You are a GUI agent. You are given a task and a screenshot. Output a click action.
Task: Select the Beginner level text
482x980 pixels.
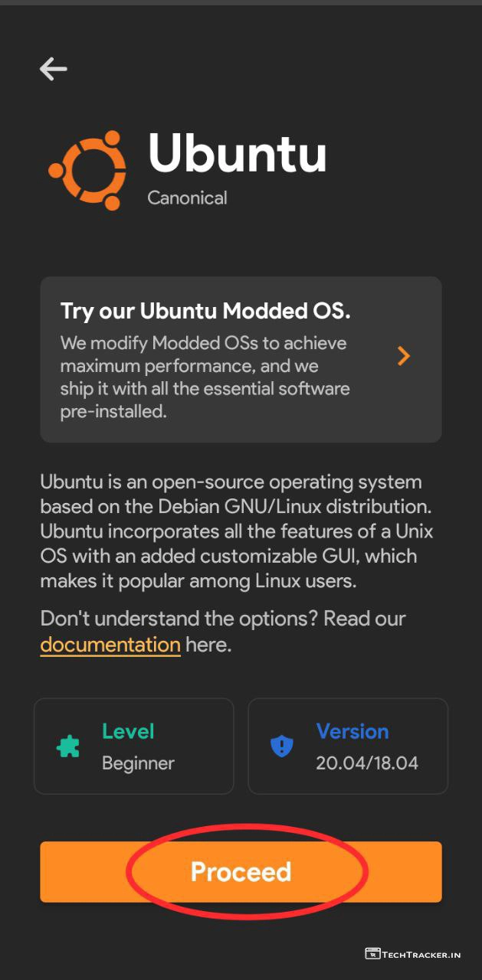point(138,763)
